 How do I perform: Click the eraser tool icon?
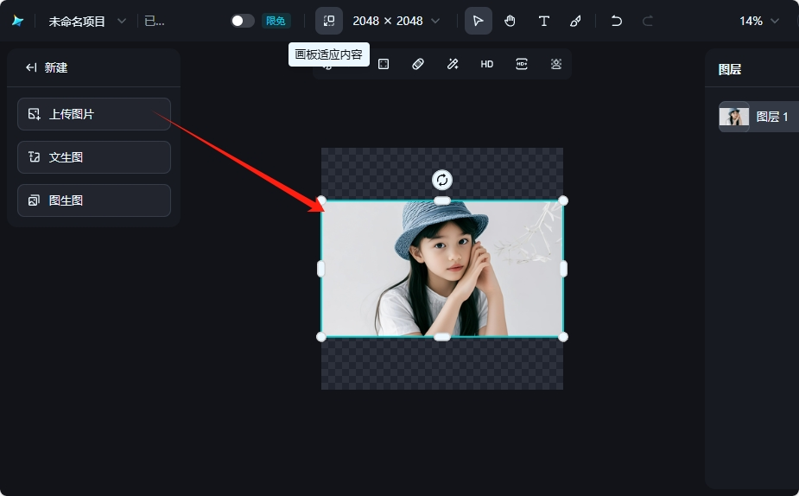pos(418,64)
